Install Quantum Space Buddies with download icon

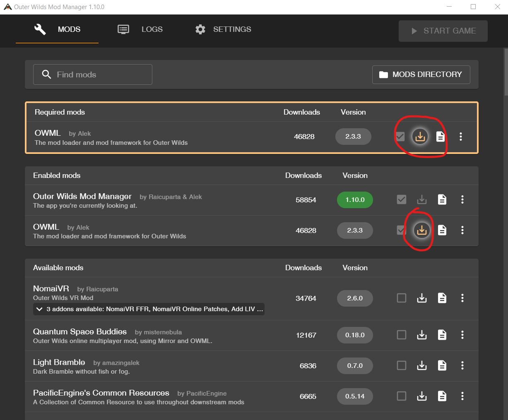pyautogui.click(x=421, y=335)
